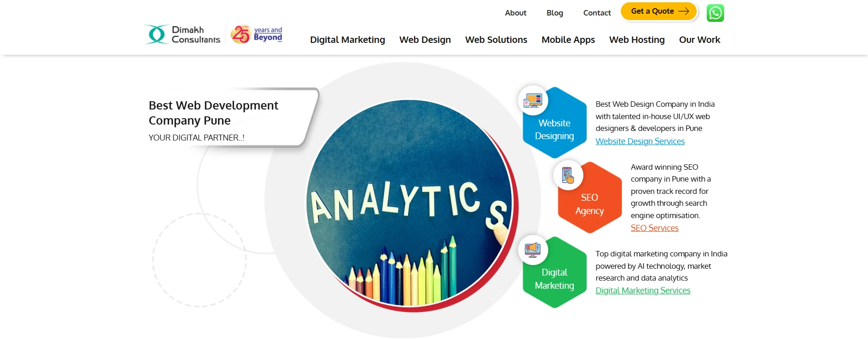Open the Web Design menu

coord(425,40)
